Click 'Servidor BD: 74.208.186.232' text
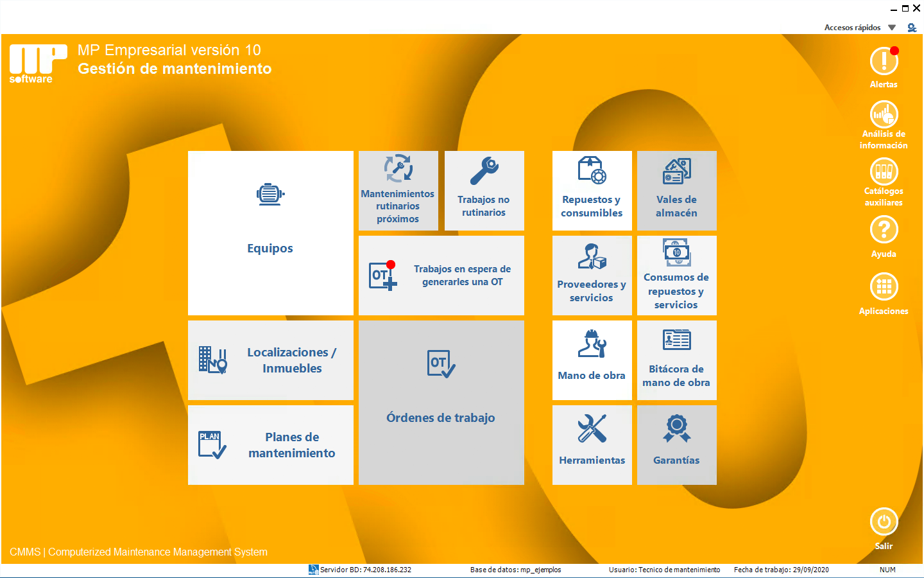924x578 pixels. click(x=366, y=570)
